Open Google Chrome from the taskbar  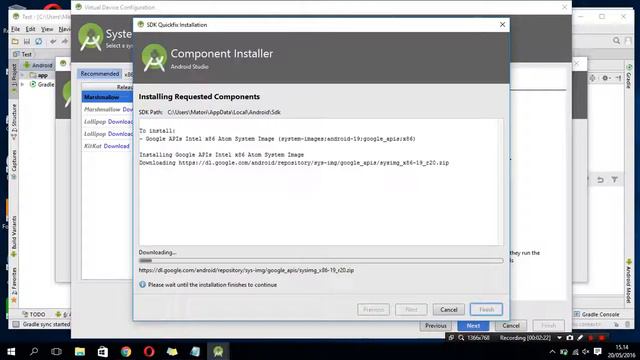click(x=126, y=351)
